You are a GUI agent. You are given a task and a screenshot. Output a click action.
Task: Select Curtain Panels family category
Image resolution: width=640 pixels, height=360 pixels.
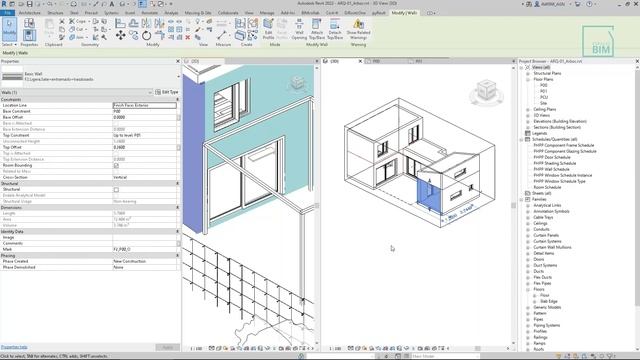pos(546,236)
